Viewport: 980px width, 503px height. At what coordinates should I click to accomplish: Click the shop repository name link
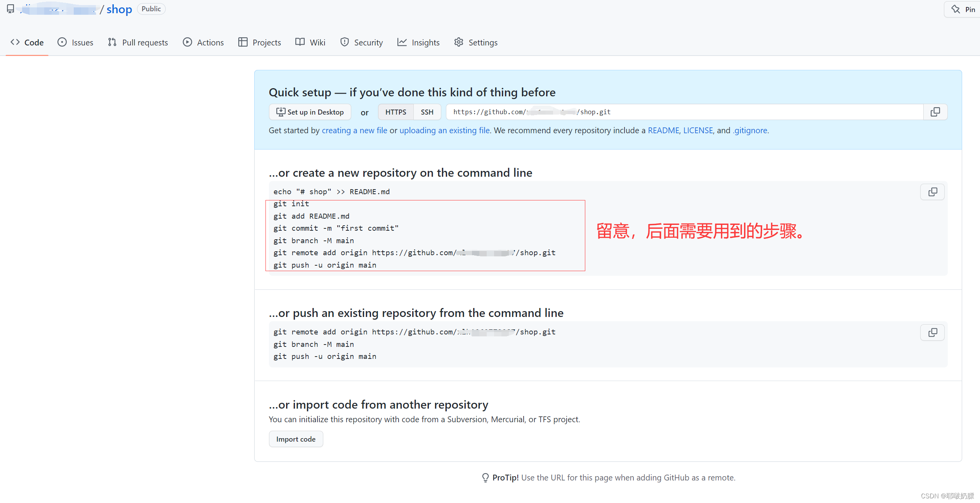[x=119, y=9]
